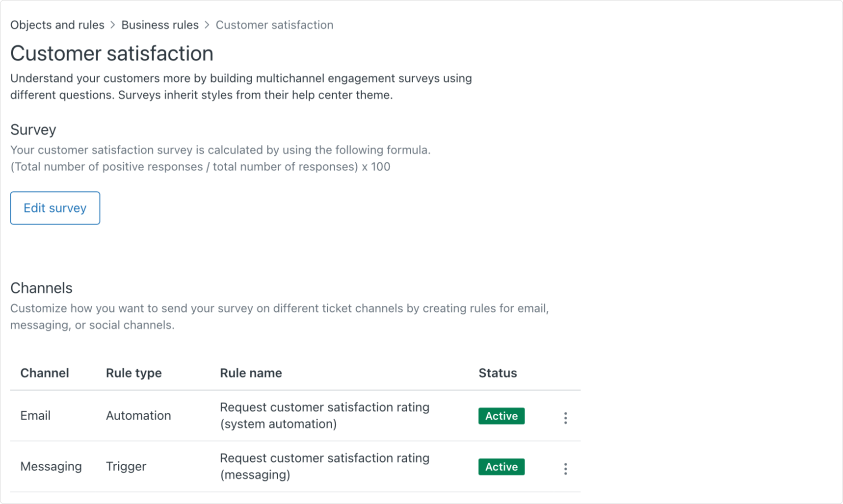Open the system automation rule name
Viewport: 843px width, 504px height.
coord(324,416)
